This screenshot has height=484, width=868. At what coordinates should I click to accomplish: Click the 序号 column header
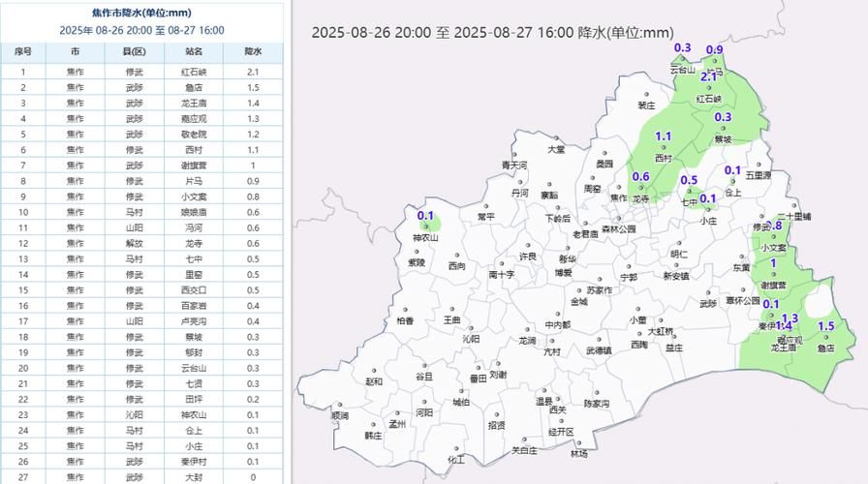pos(23,52)
